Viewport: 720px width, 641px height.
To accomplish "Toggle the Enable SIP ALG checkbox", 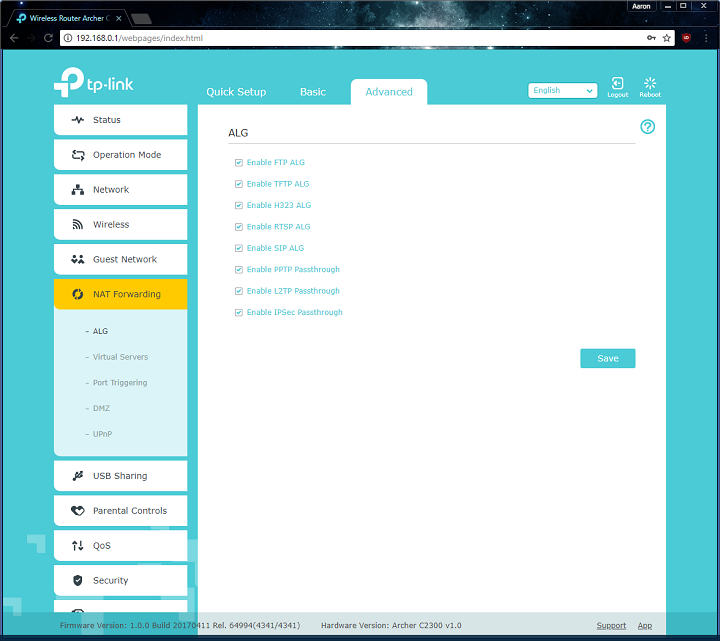I will click(239, 248).
